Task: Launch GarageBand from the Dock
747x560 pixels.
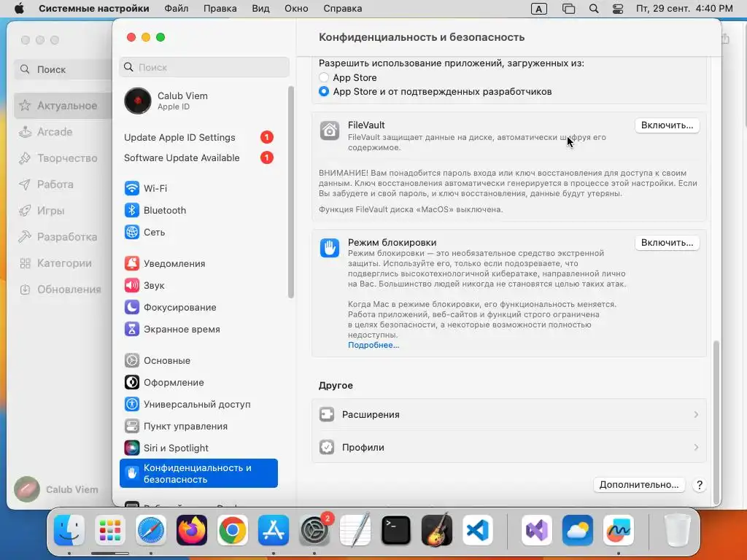Action: [437, 530]
